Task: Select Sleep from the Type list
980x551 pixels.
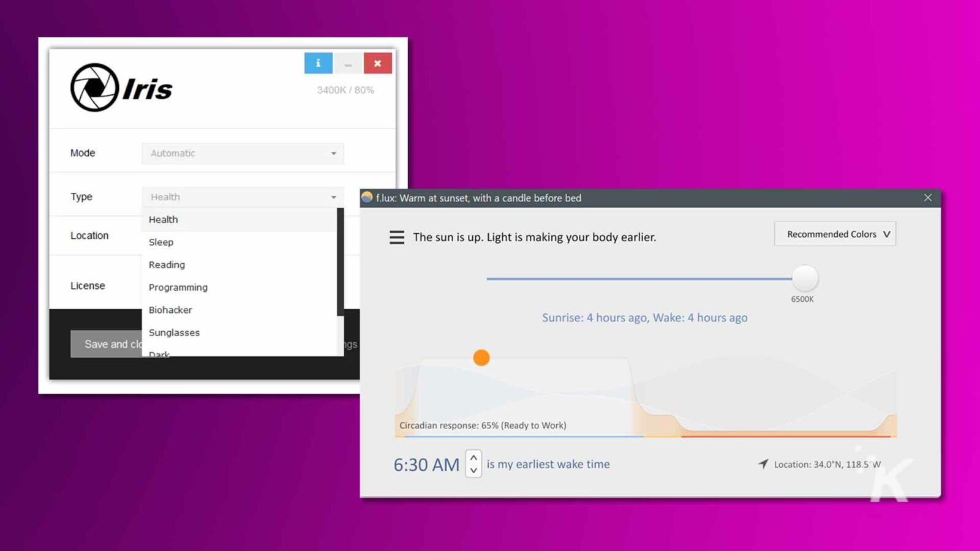Action: [239, 242]
